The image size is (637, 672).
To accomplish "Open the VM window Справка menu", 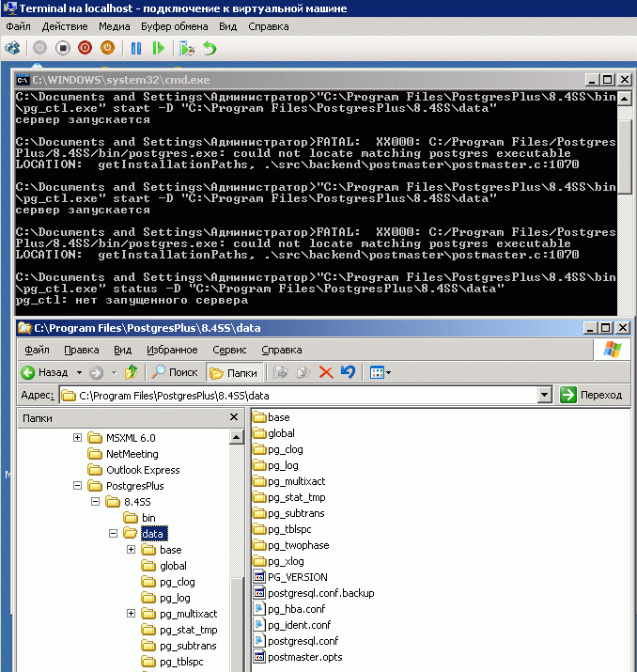I will (x=269, y=26).
